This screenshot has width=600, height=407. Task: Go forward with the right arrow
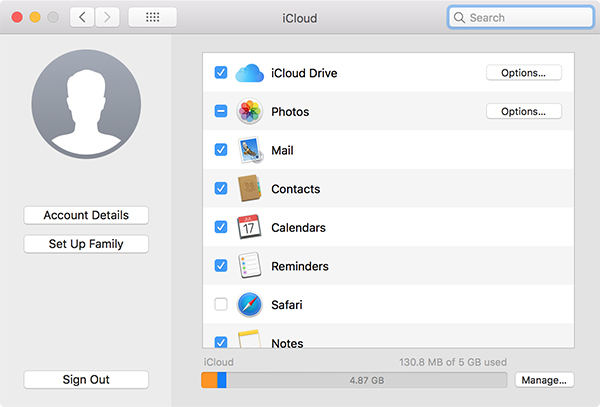107,17
